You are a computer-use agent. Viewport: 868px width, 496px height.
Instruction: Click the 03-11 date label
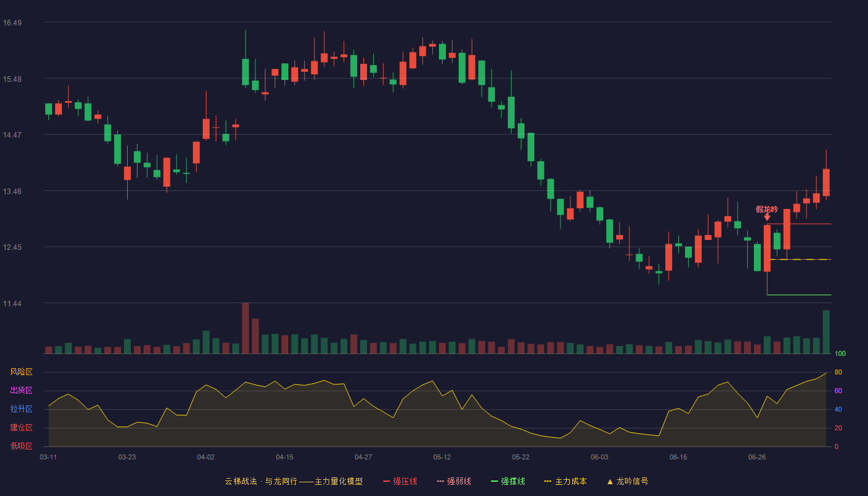pyautogui.click(x=48, y=457)
